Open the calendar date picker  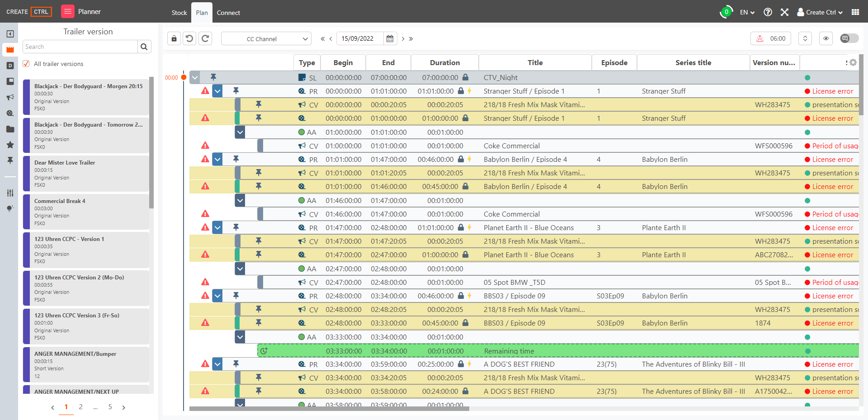click(390, 38)
